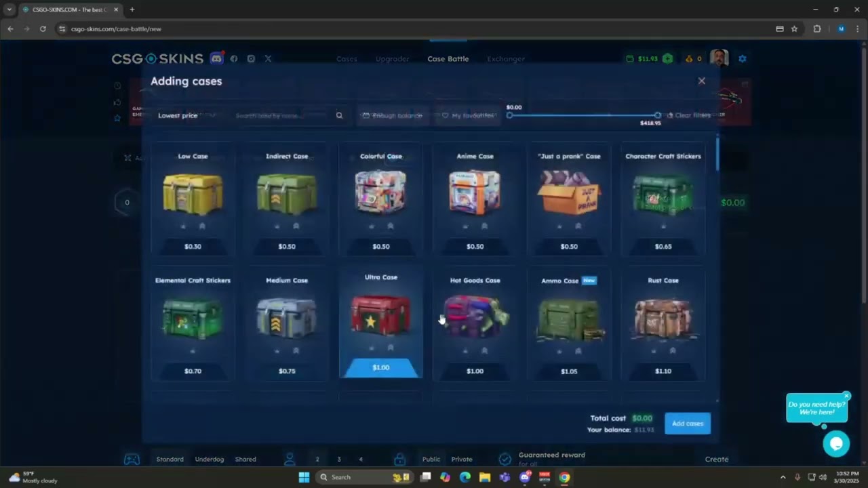868x488 pixels.
Task: Open the Case Battle page in top nav
Action: click(x=448, y=59)
